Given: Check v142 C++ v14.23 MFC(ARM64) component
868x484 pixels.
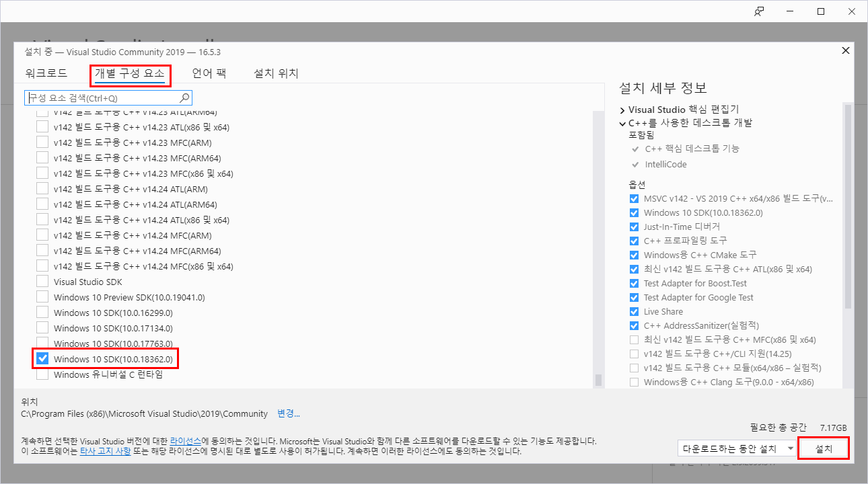Looking at the screenshot, I should 42,158.
